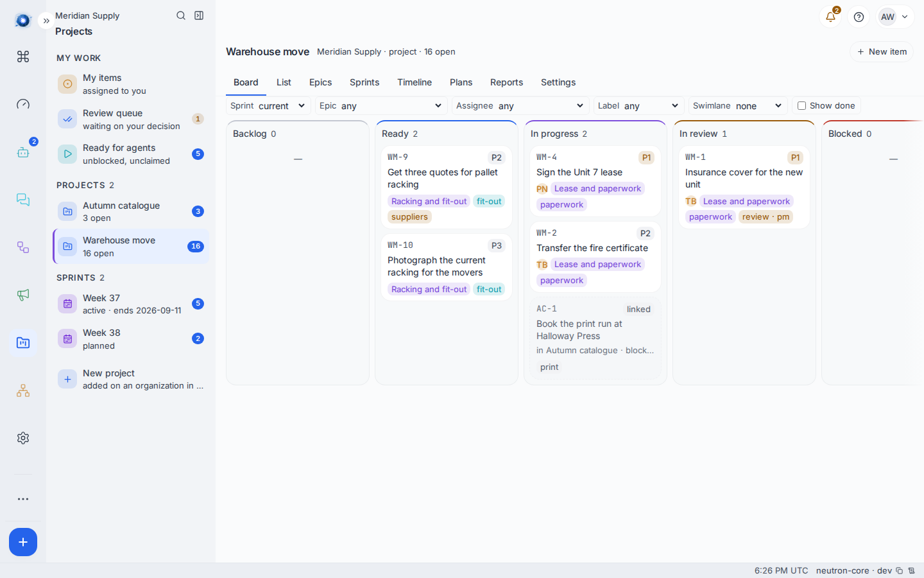
Task: Open card WM-4 Sign the Unit 7 lease
Action: 595,181
